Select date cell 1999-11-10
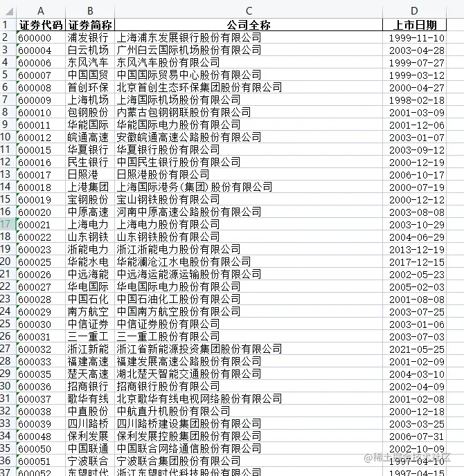The width and height of the screenshot is (464, 476). (414, 37)
